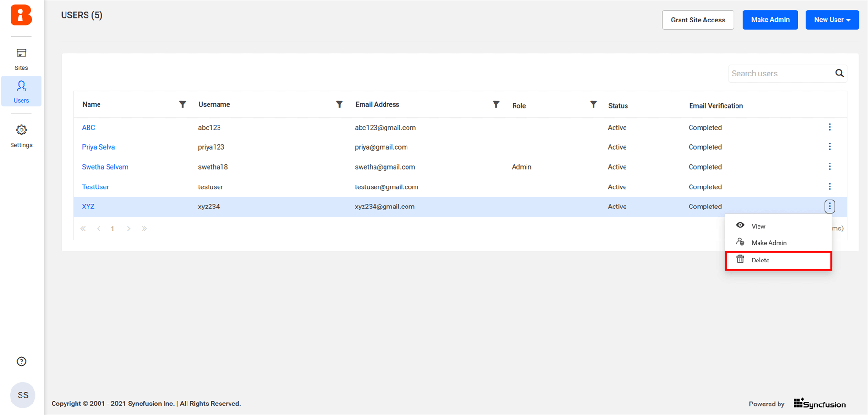Viewport: 868px width, 415px height.
Task: Open actions menu for Swetha Selvam row
Action: [x=830, y=166]
